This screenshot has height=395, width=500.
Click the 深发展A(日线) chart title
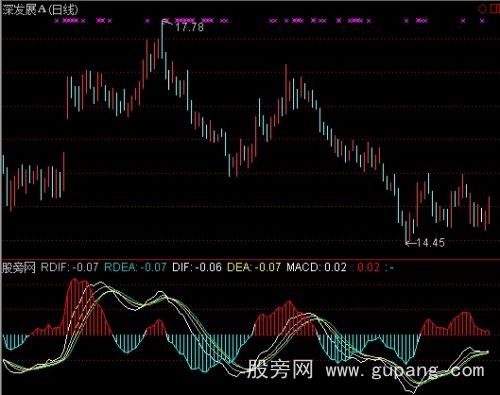click(x=40, y=9)
